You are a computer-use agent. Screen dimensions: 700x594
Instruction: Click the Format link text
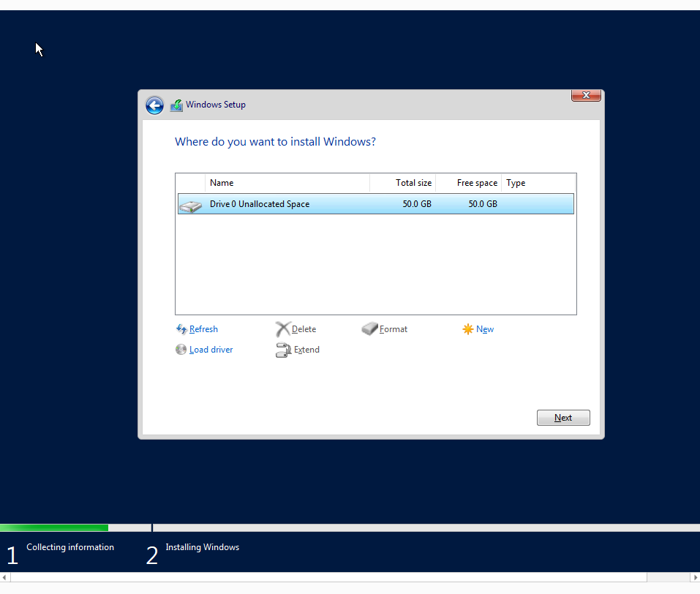[x=394, y=329]
